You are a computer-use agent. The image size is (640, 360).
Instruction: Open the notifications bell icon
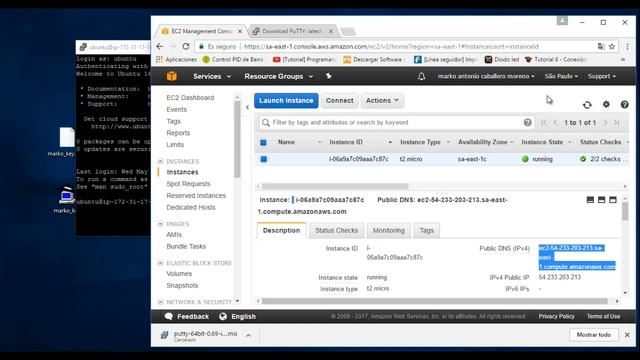[x=421, y=76]
